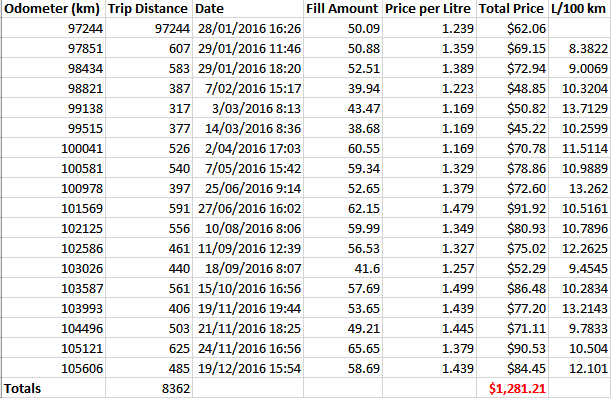Screen dimensions: 611x398
Task: Select the L/100 km value 13.7129
Action: [579, 108]
